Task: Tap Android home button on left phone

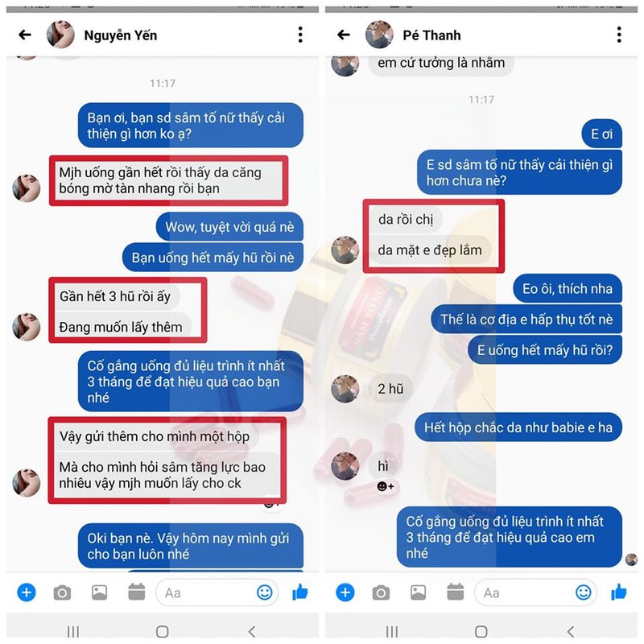Action: [163, 631]
